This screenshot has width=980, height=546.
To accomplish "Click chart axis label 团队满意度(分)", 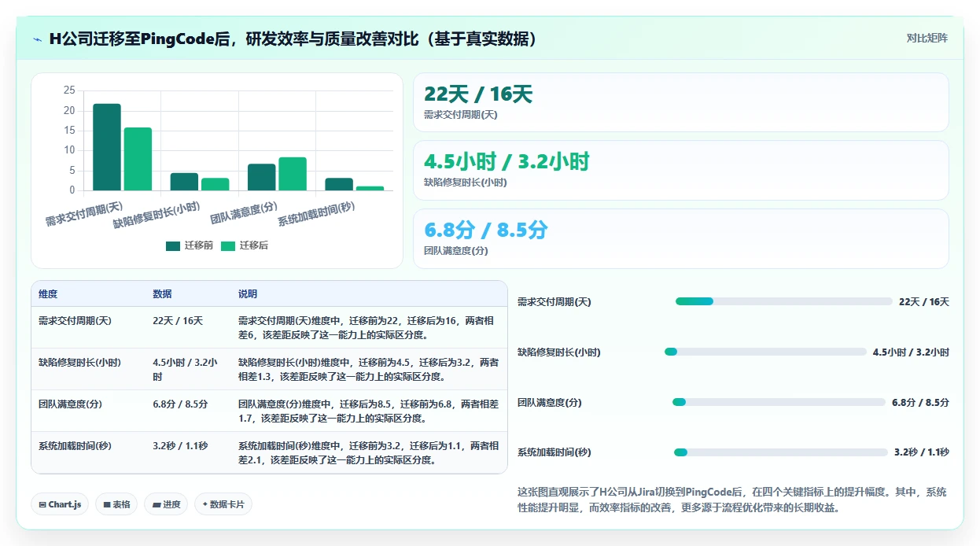I will click(244, 212).
